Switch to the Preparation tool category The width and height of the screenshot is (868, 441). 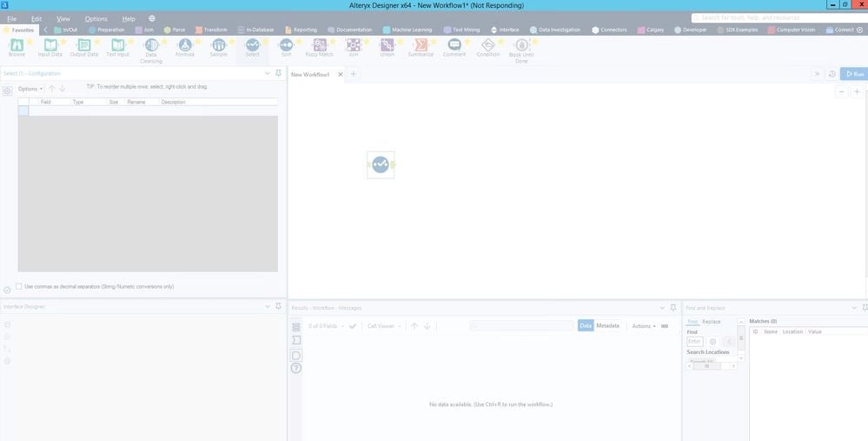[x=106, y=30]
